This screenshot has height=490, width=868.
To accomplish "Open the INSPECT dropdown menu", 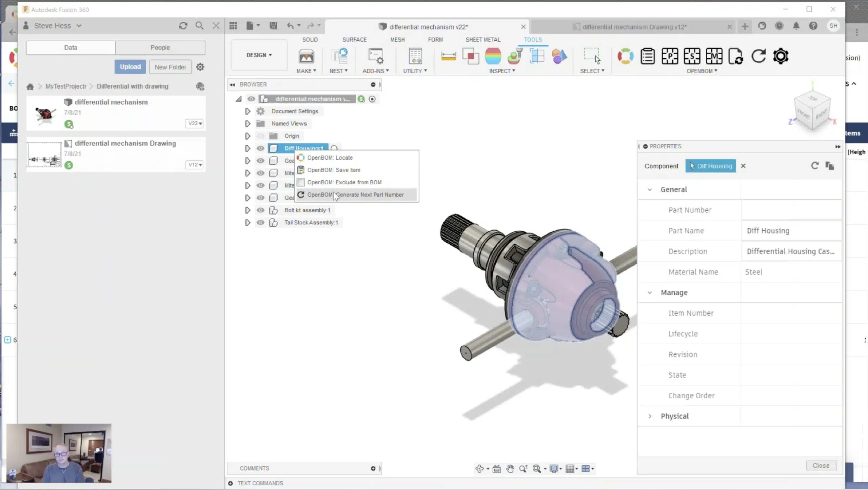I will 502,71.
